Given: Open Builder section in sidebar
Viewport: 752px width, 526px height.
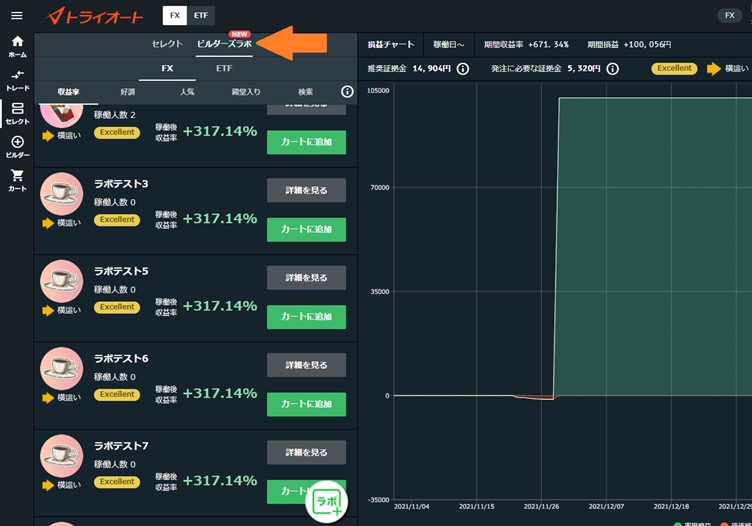Looking at the screenshot, I should click(x=17, y=147).
